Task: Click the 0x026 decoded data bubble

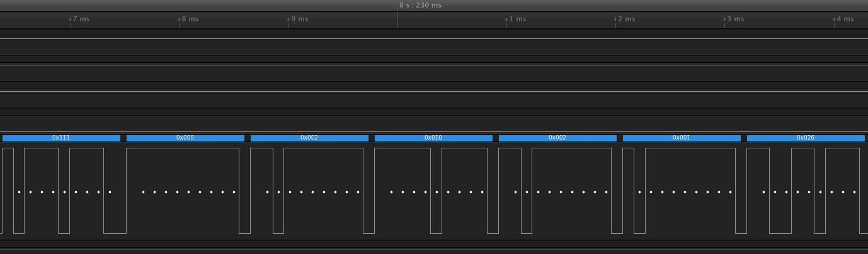Action: point(806,138)
